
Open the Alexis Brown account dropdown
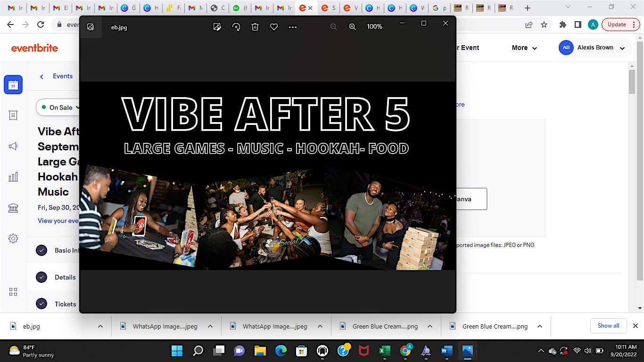point(595,48)
